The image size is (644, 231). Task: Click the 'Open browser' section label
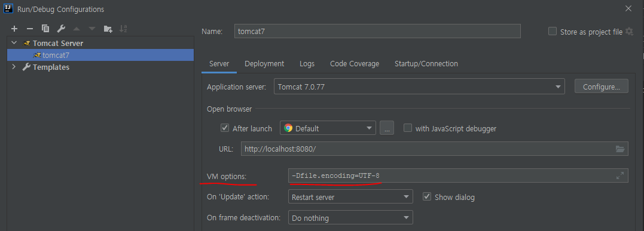(x=229, y=109)
